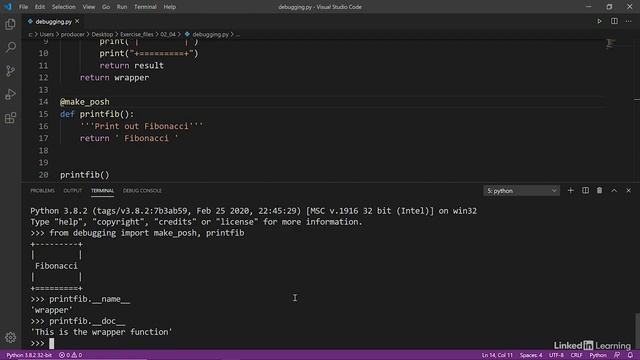Split the editor to the right

tap(614, 21)
